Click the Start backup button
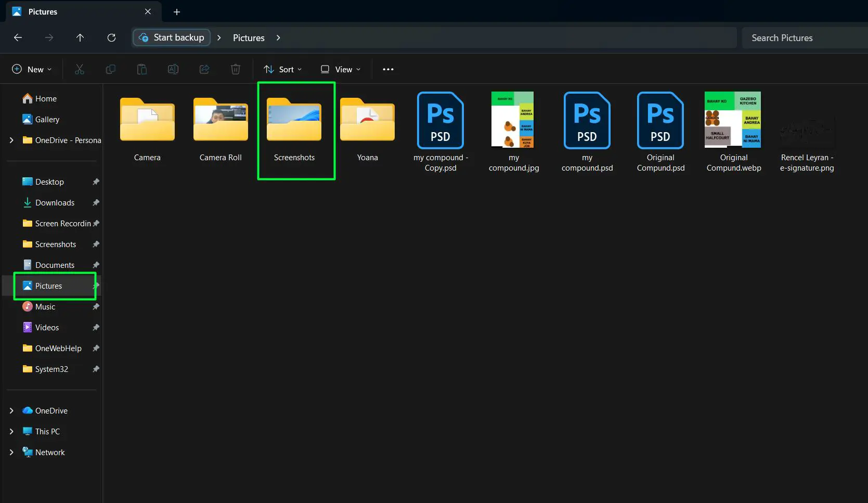Viewport: 868px width, 503px height. (171, 37)
